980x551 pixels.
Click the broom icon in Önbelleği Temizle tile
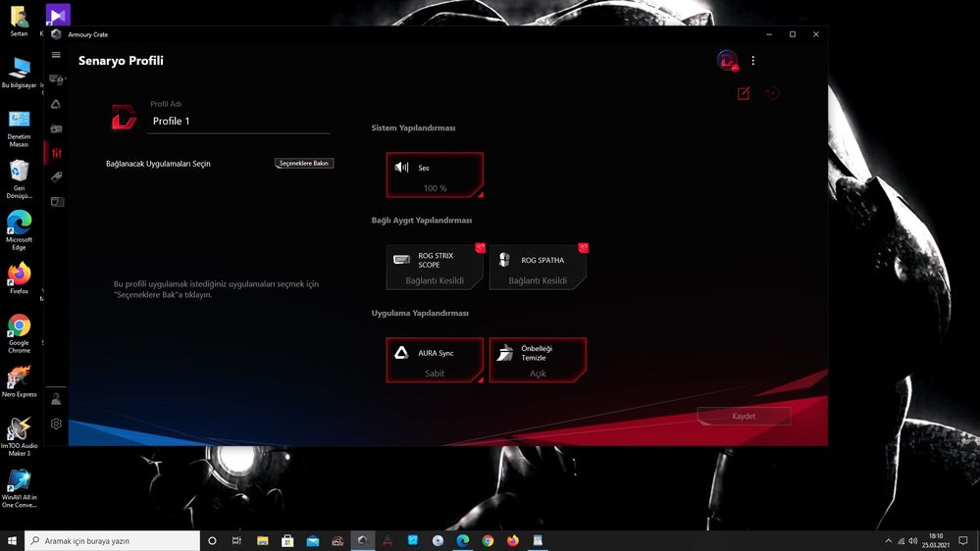504,352
